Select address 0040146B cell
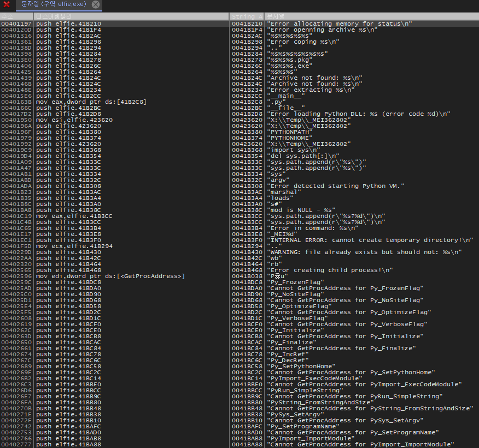Viewport: 479px width, 448px height. (16, 84)
